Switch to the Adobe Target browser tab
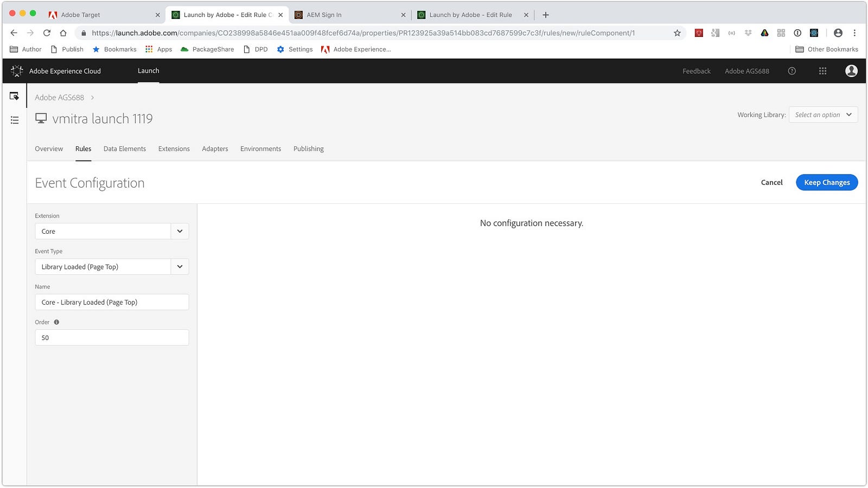Viewport: 868px width, 488px height. [103, 15]
